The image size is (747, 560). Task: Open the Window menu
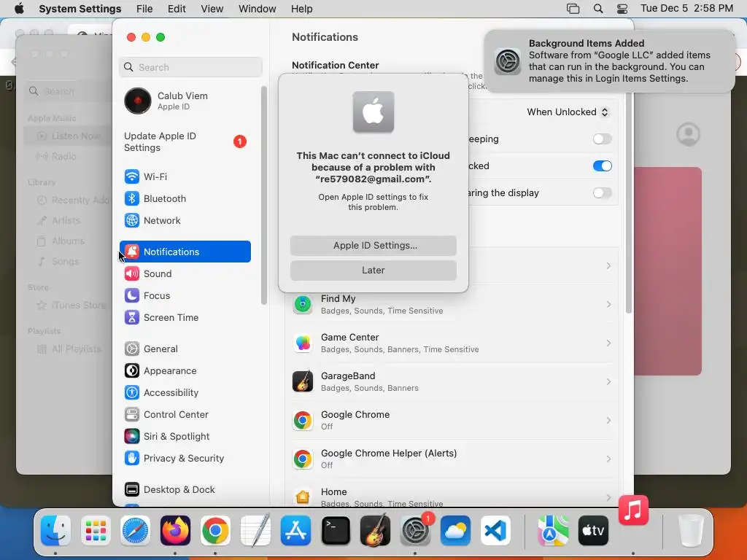click(258, 9)
